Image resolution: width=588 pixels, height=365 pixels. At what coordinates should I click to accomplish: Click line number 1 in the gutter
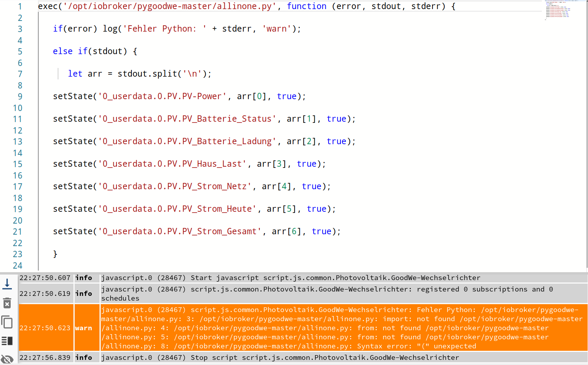(x=20, y=6)
